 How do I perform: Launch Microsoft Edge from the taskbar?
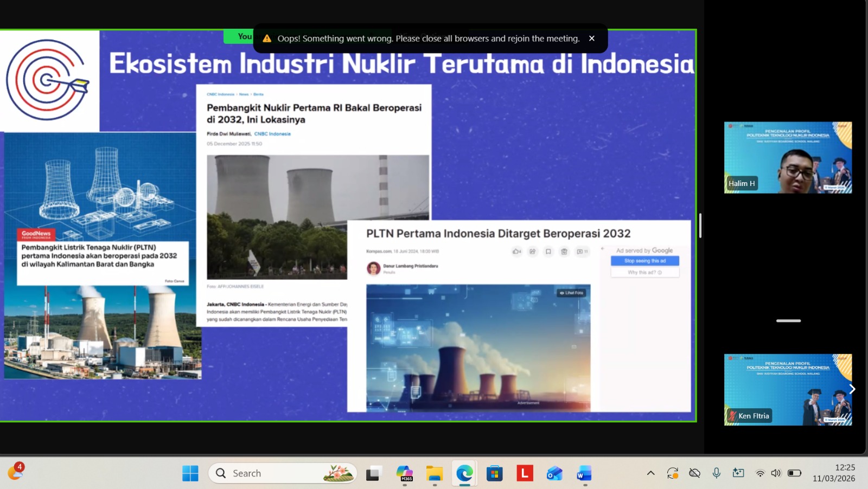(x=465, y=473)
